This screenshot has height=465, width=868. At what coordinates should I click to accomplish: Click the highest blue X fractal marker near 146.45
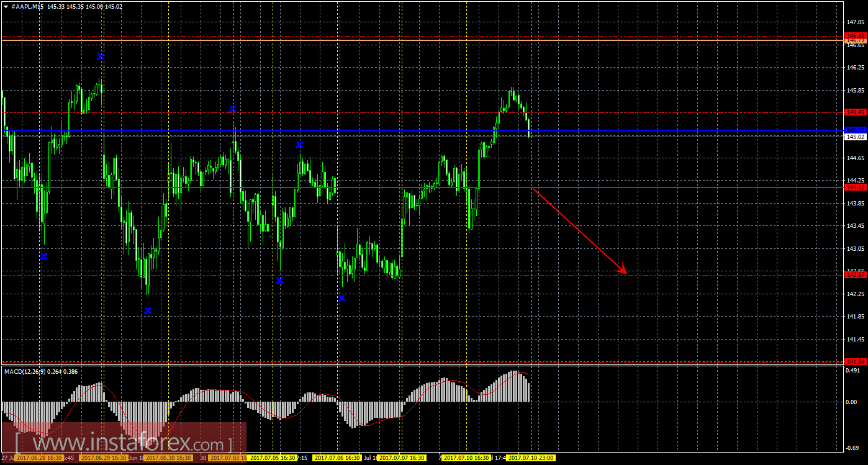[101, 56]
